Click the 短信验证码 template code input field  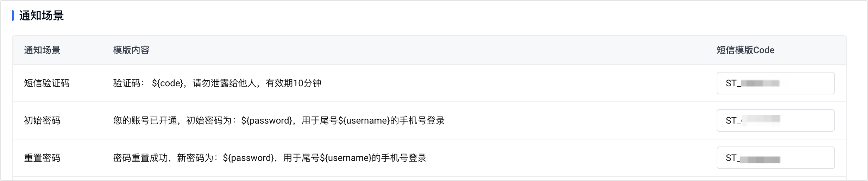pos(775,83)
